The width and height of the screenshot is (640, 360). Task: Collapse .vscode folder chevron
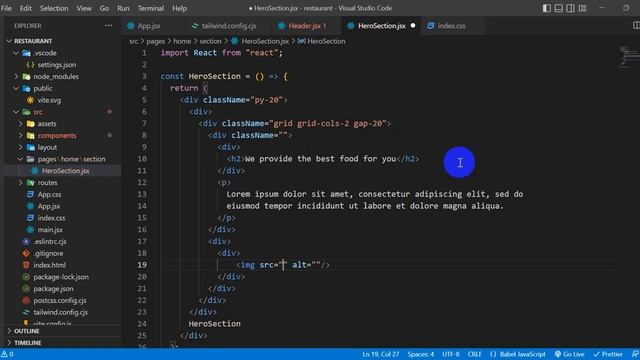(x=16, y=53)
